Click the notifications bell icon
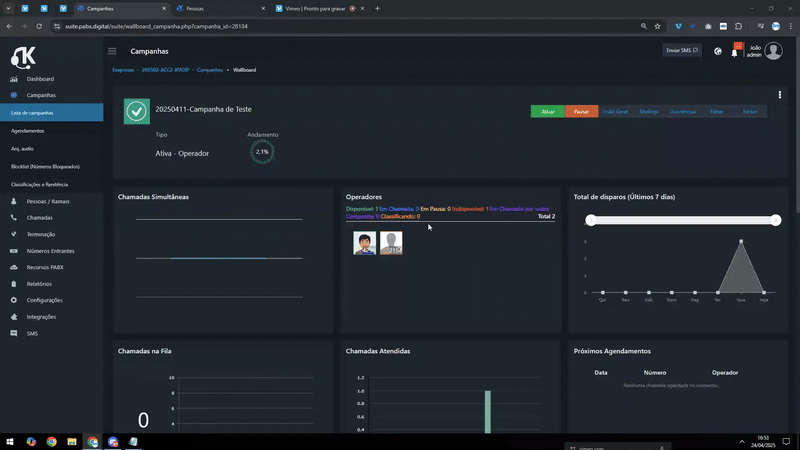 [734, 53]
